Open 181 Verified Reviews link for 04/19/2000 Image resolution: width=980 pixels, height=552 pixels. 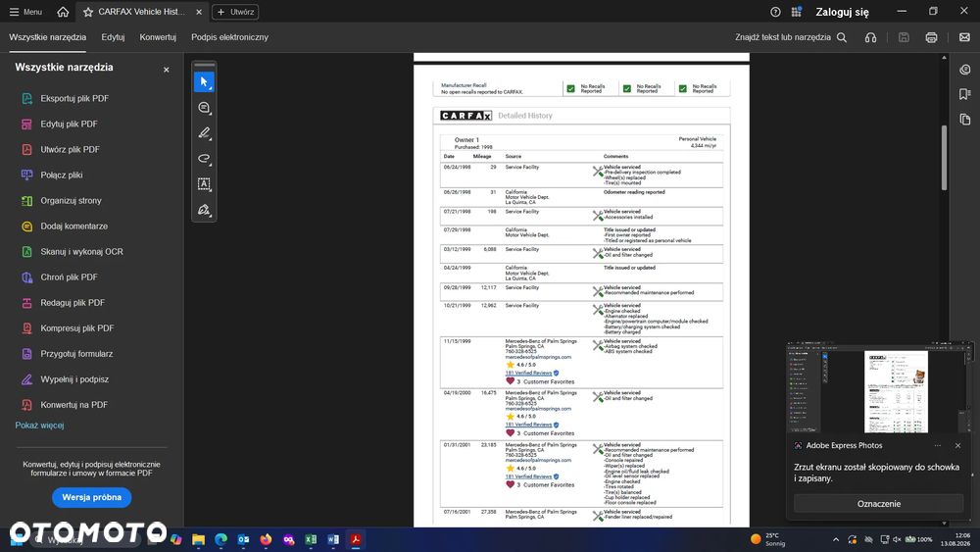(x=528, y=425)
